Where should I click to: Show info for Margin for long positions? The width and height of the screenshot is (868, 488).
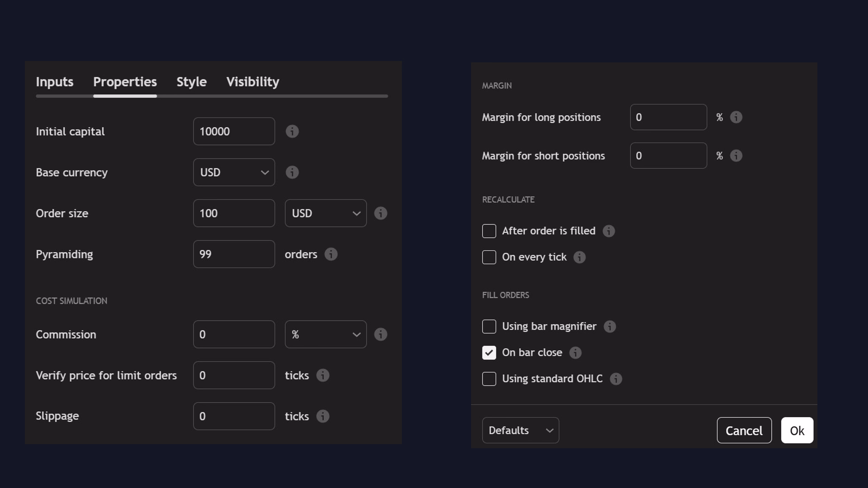coord(736,117)
